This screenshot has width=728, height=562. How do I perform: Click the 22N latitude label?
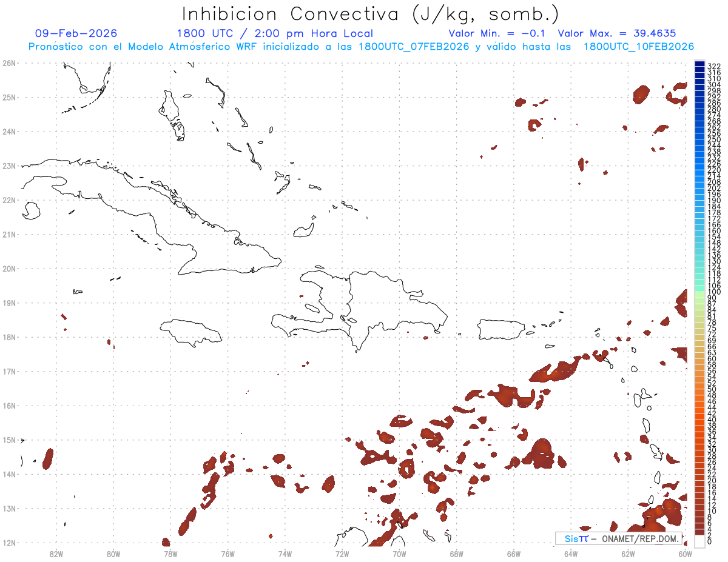tap(9, 200)
